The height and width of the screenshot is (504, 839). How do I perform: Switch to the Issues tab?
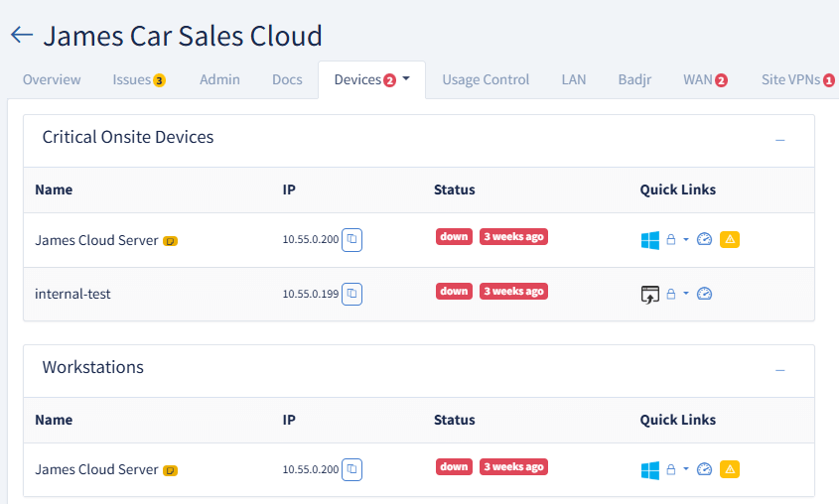(x=139, y=79)
